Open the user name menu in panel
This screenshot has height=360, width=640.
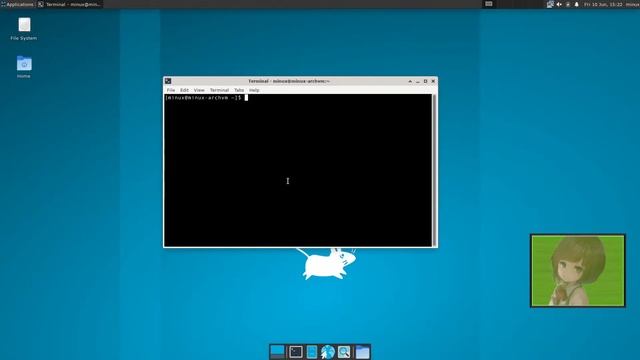[633, 4]
